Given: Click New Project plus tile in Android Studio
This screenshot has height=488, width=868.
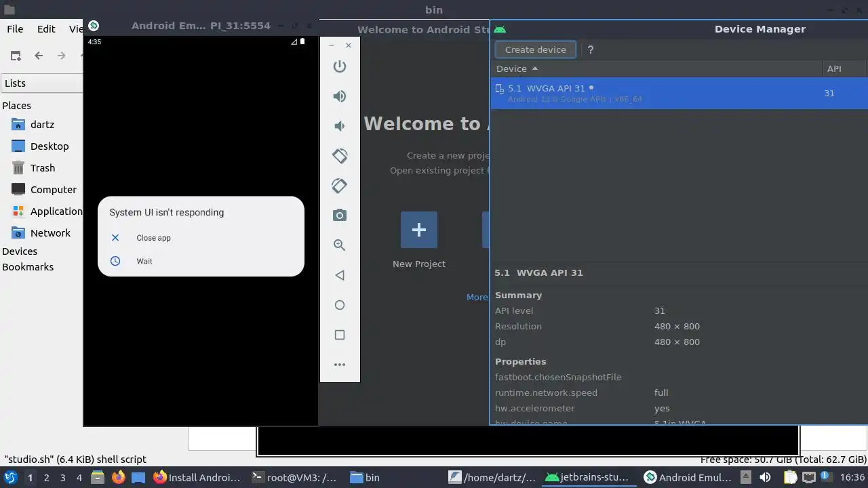Looking at the screenshot, I should point(419,230).
